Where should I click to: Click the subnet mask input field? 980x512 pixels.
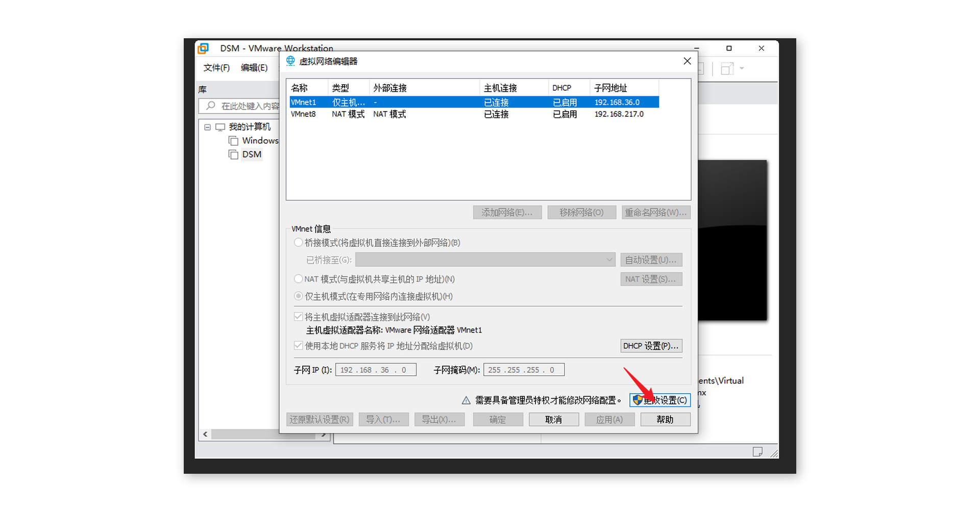tap(524, 370)
